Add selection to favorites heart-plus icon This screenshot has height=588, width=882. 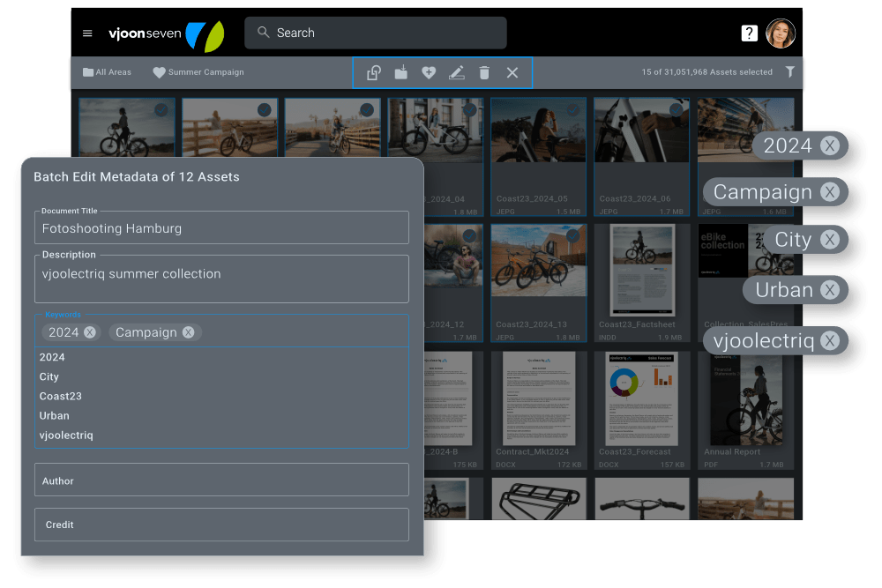point(429,72)
